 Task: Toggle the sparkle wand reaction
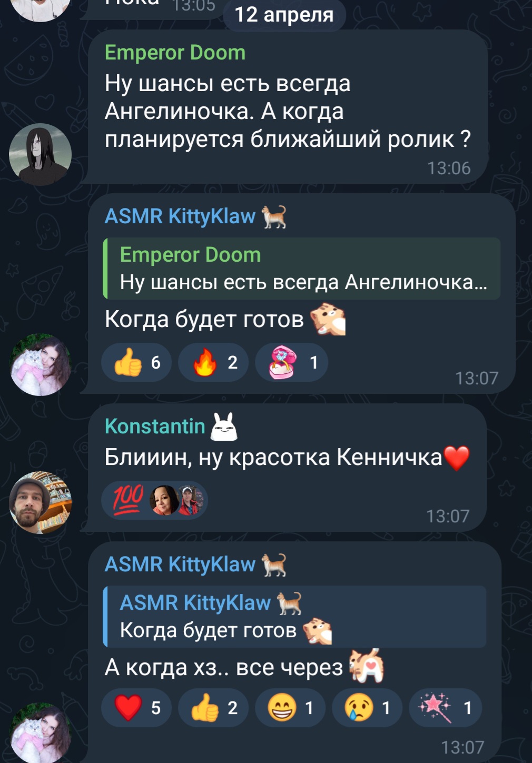coord(445,708)
